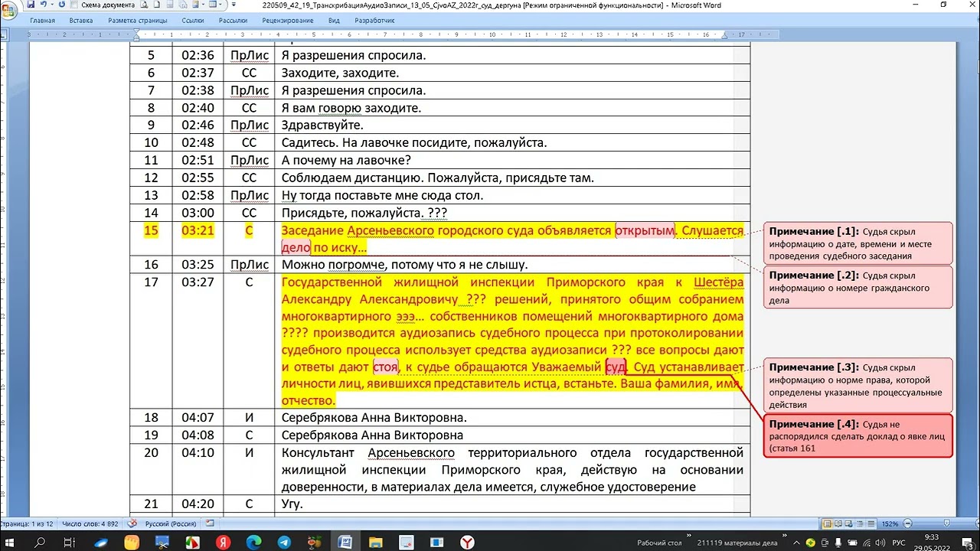
Task: Adjust the zoom slider handle
Action: pos(947,523)
